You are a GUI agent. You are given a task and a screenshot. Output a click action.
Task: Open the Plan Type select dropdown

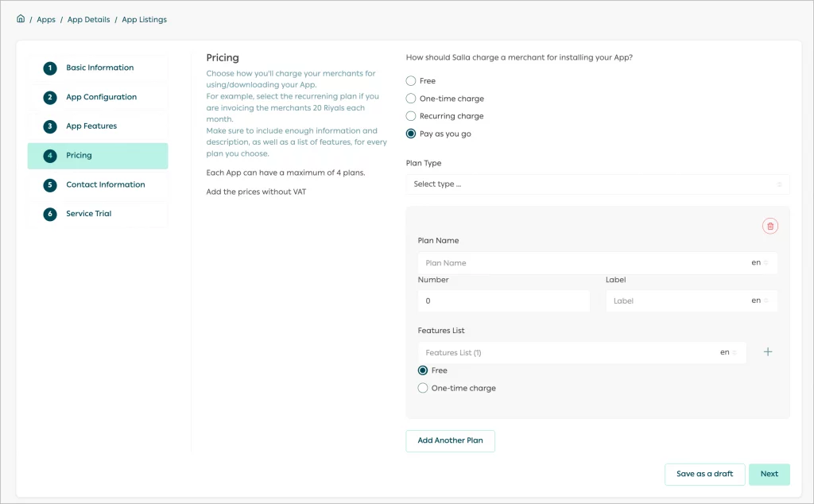pos(598,184)
